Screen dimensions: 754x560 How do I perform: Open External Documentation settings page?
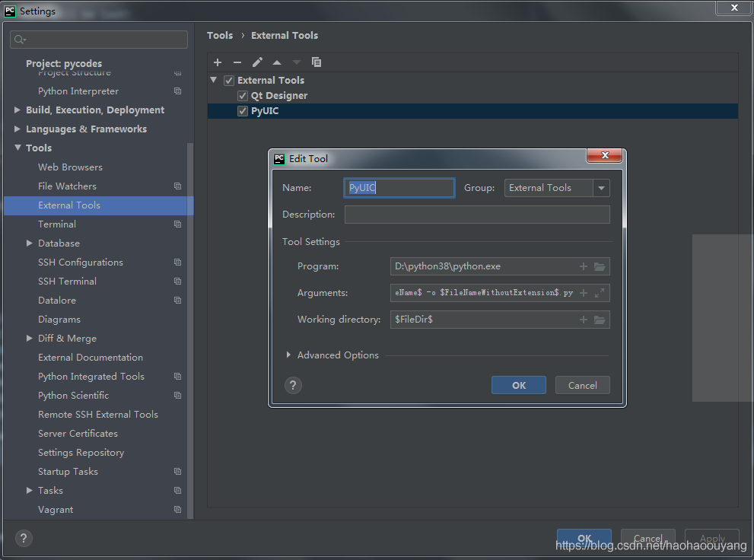coord(91,357)
